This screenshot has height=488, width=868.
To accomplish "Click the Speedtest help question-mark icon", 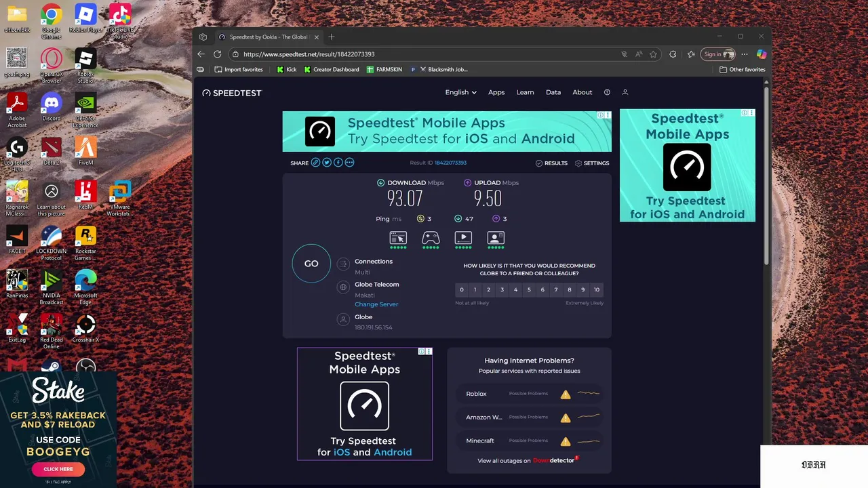I will point(607,92).
